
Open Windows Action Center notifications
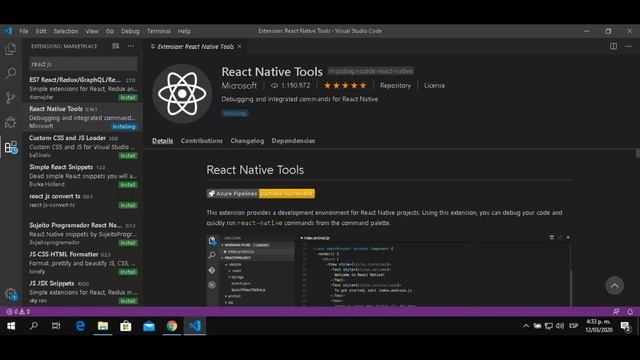tap(625, 326)
